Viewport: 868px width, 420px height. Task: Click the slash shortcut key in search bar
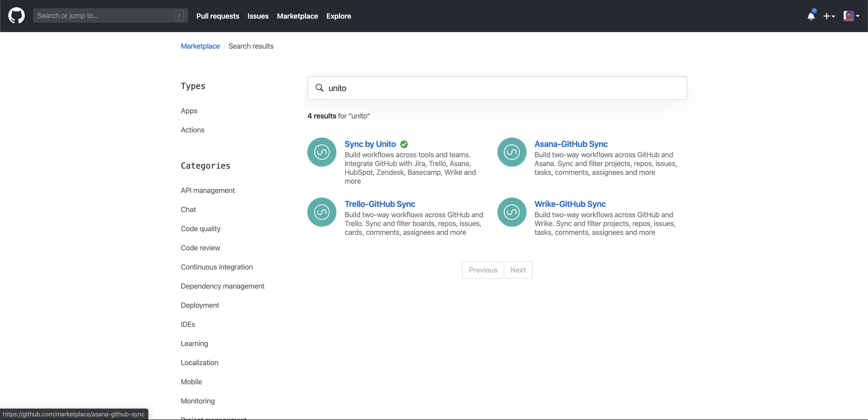(x=179, y=16)
